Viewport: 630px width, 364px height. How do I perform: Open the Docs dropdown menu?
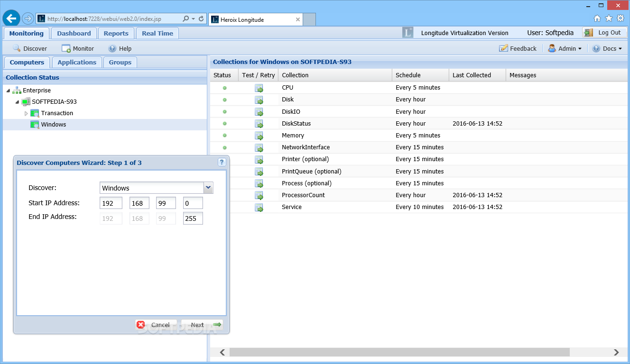click(607, 48)
